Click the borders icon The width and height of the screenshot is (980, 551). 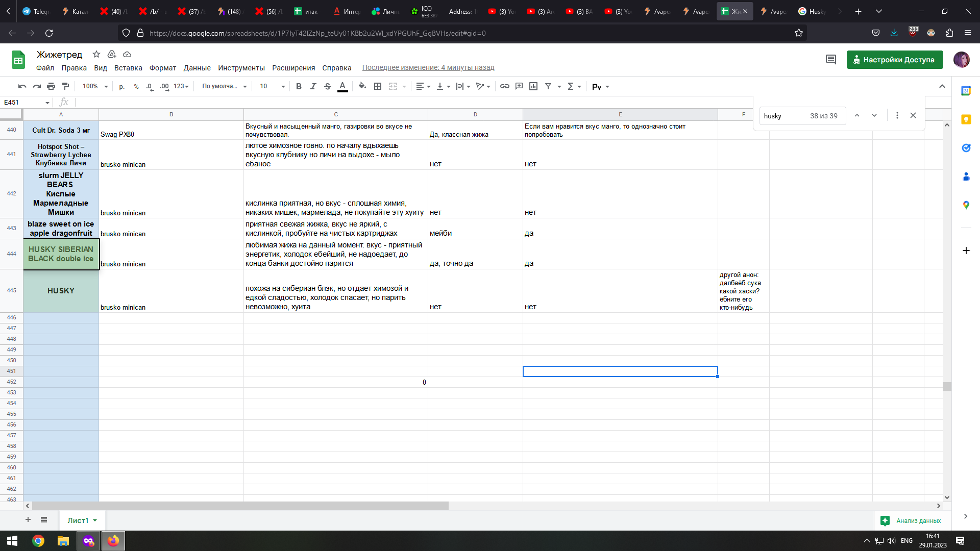tap(378, 87)
